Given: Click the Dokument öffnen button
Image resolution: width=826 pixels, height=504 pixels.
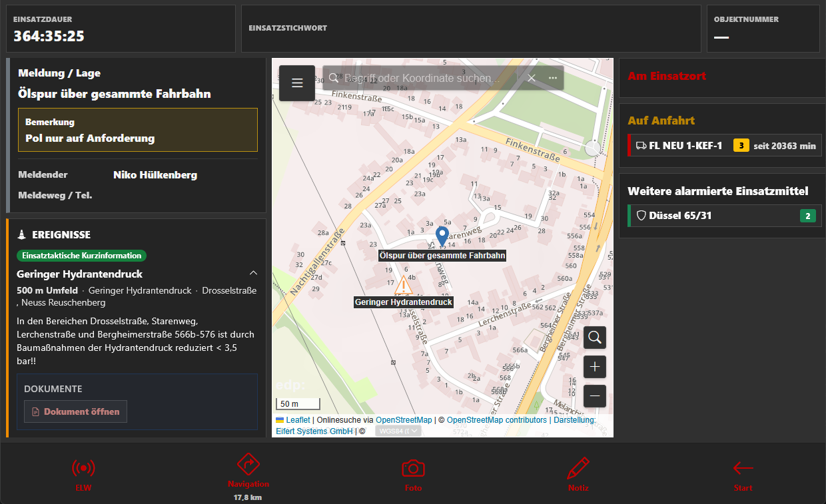Looking at the screenshot, I should tap(75, 411).
